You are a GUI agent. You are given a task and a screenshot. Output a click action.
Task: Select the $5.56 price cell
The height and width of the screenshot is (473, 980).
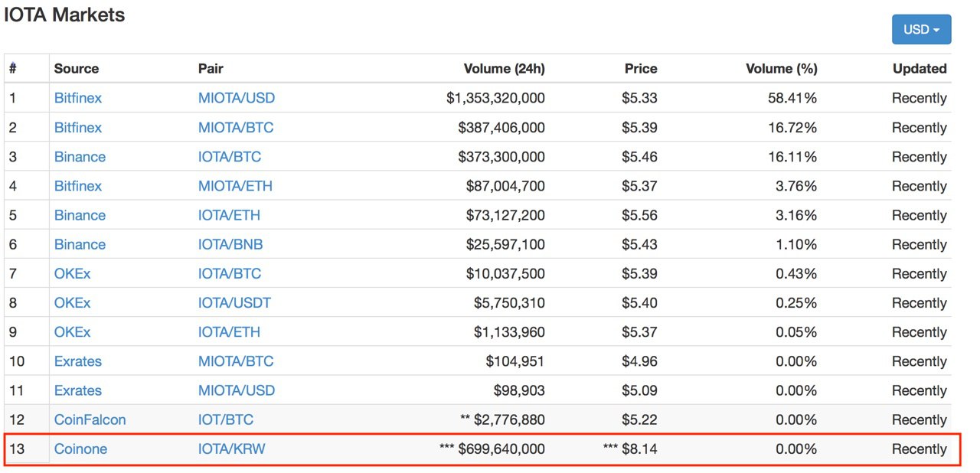tap(640, 215)
